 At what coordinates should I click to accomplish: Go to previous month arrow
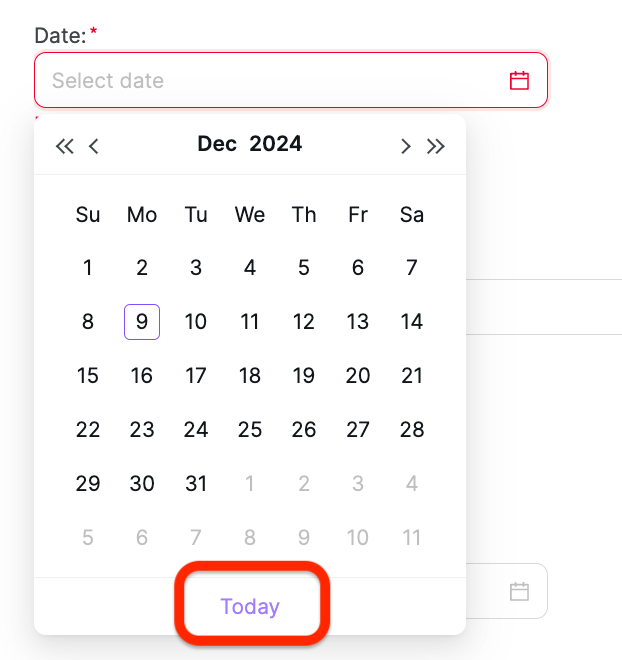94,146
